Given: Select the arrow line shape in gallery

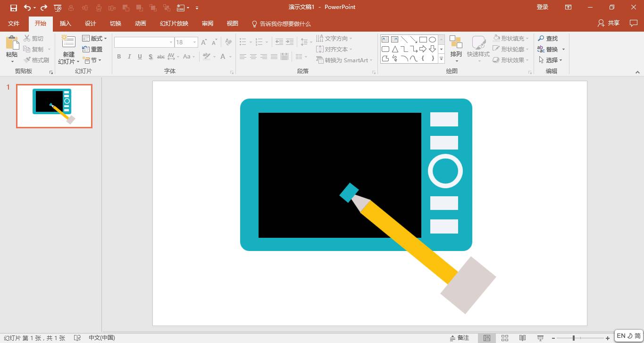Looking at the screenshot, I should pyautogui.click(x=413, y=40).
